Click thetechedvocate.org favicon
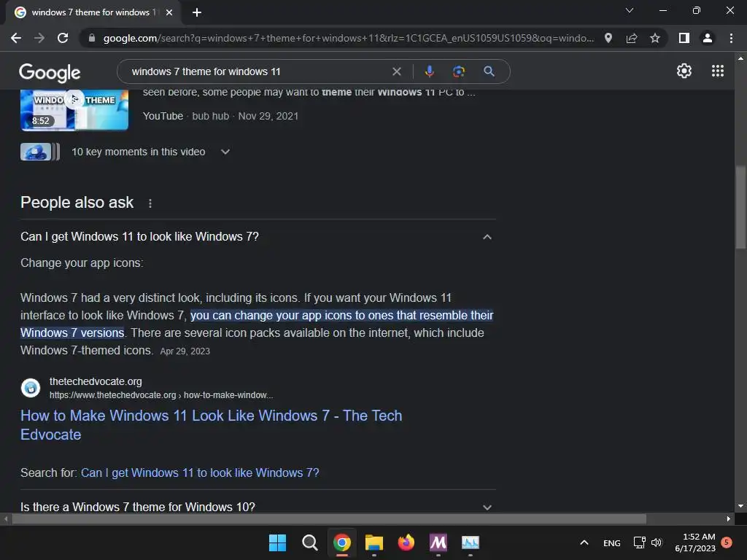Viewport: 747px width, 560px height. click(31, 388)
